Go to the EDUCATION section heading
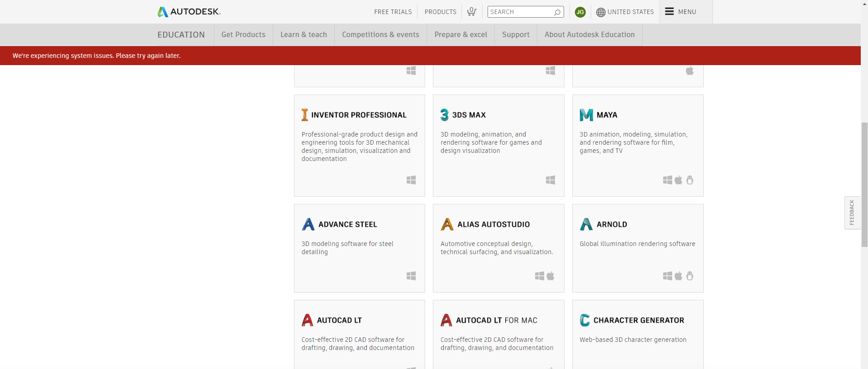 (x=181, y=35)
